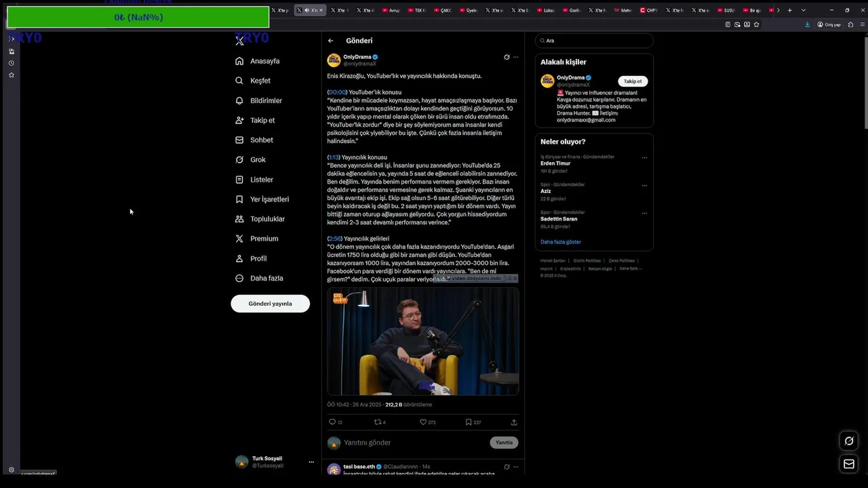The width and height of the screenshot is (868, 488).
Task: Expand Daha fazla in sidebar
Action: point(258,278)
